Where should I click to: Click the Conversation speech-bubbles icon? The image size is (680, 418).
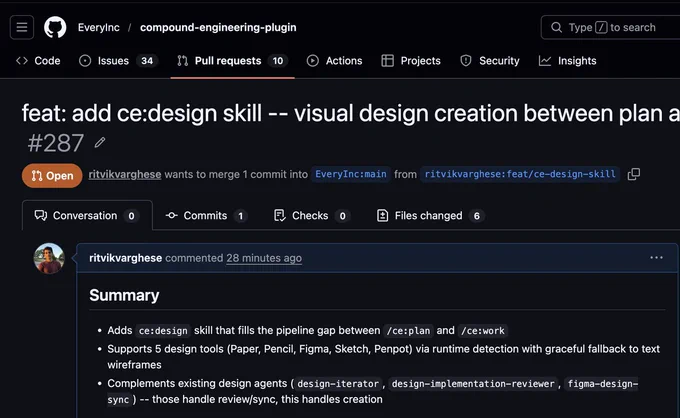[x=41, y=216]
